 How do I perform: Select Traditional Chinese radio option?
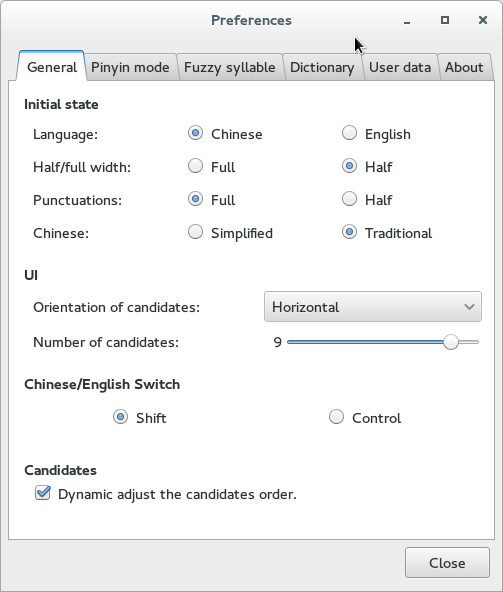[x=349, y=232]
